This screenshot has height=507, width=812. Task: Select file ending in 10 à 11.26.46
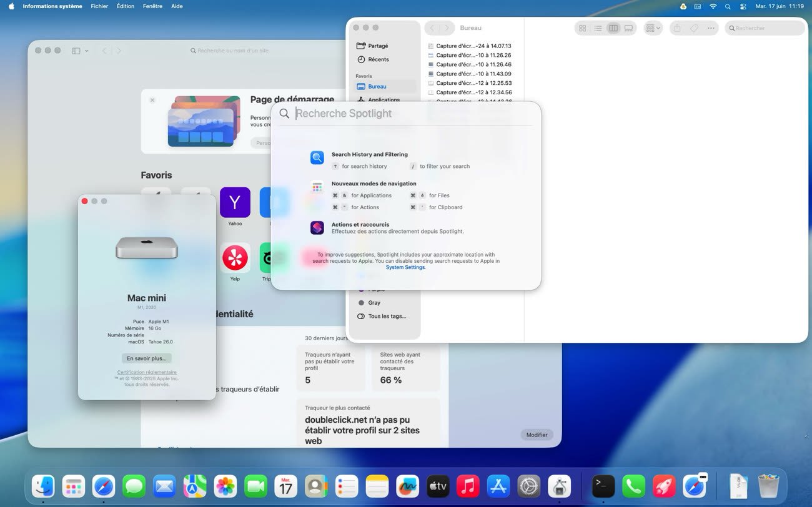coord(470,64)
